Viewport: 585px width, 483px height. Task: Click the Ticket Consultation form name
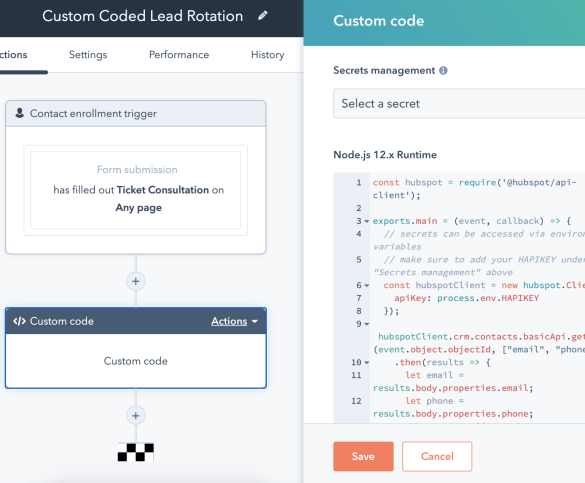(x=163, y=190)
